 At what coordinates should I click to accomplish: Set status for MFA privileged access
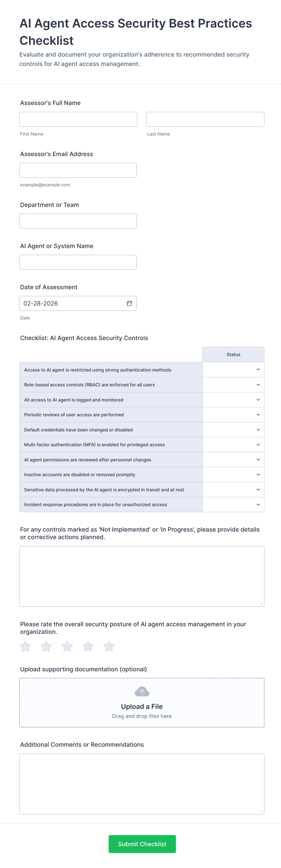pos(233,445)
